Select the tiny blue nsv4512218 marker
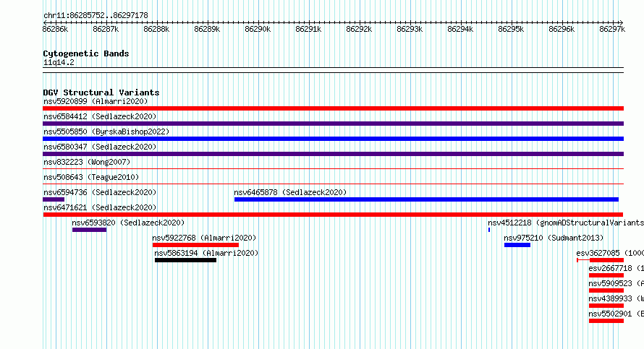The height and width of the screenshot is (349, 644). 488,230
